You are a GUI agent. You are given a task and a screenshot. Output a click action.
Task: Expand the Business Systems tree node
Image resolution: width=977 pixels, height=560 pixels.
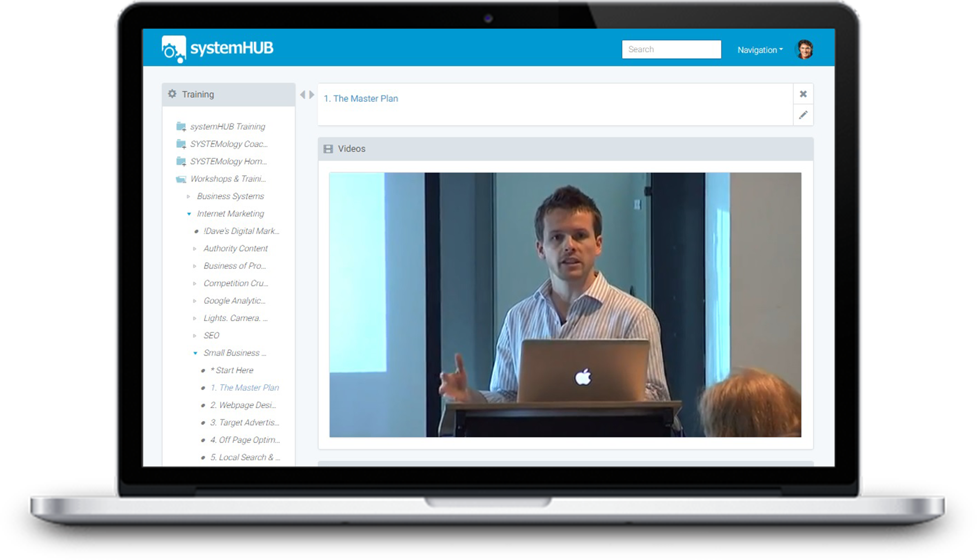[188, 197]
